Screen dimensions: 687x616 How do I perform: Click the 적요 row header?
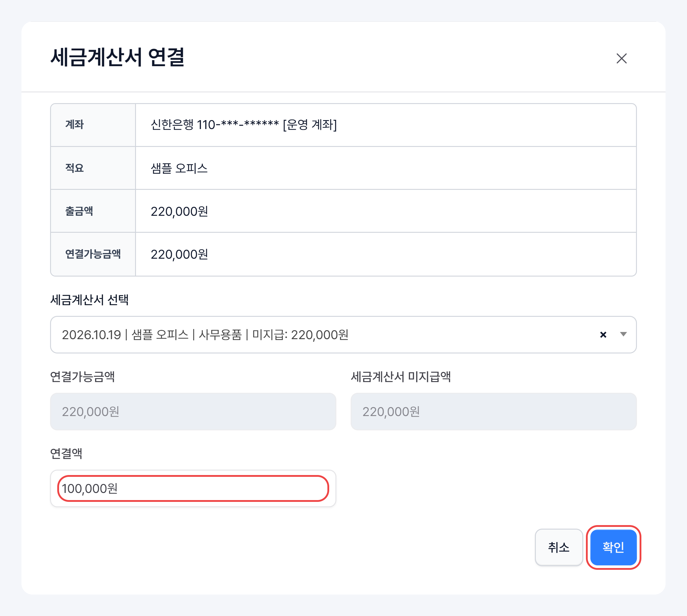[x=93, y=168]
